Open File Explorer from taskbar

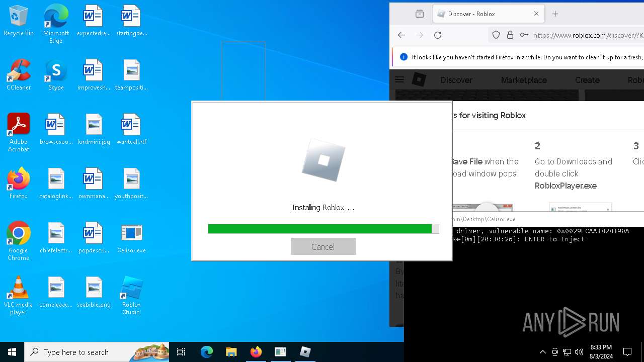tap(231, 352)
